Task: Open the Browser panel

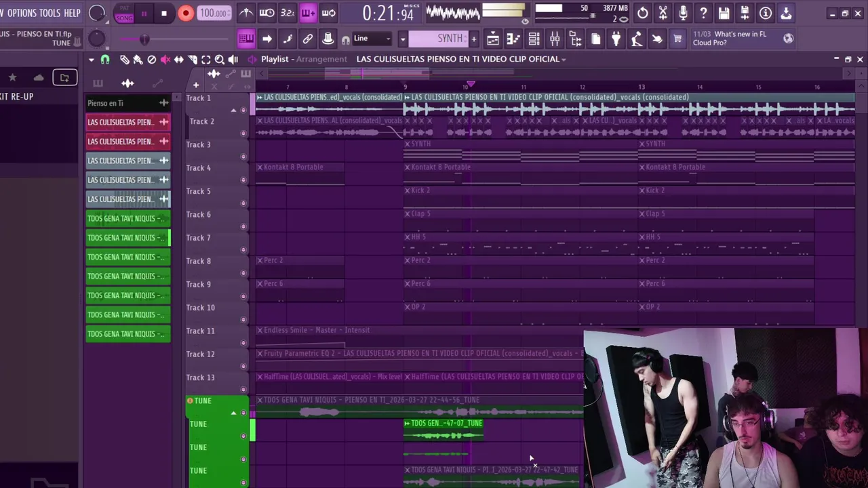Action: (575, 39)
